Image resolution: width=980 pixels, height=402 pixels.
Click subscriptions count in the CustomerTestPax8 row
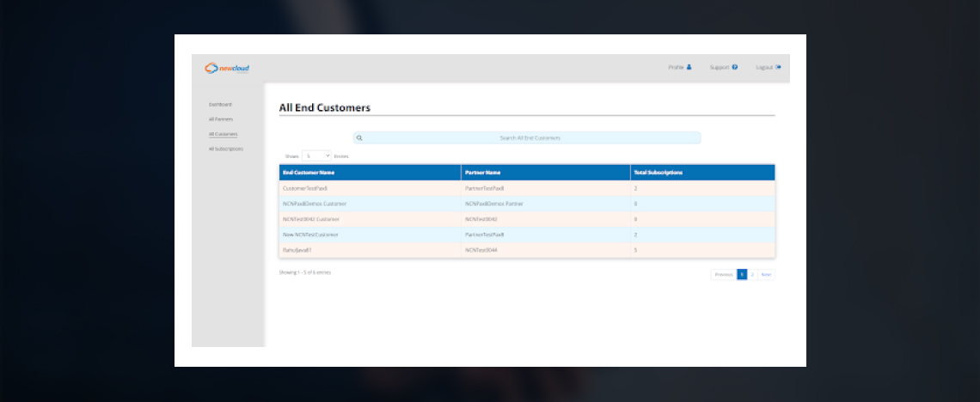point(702,188)
